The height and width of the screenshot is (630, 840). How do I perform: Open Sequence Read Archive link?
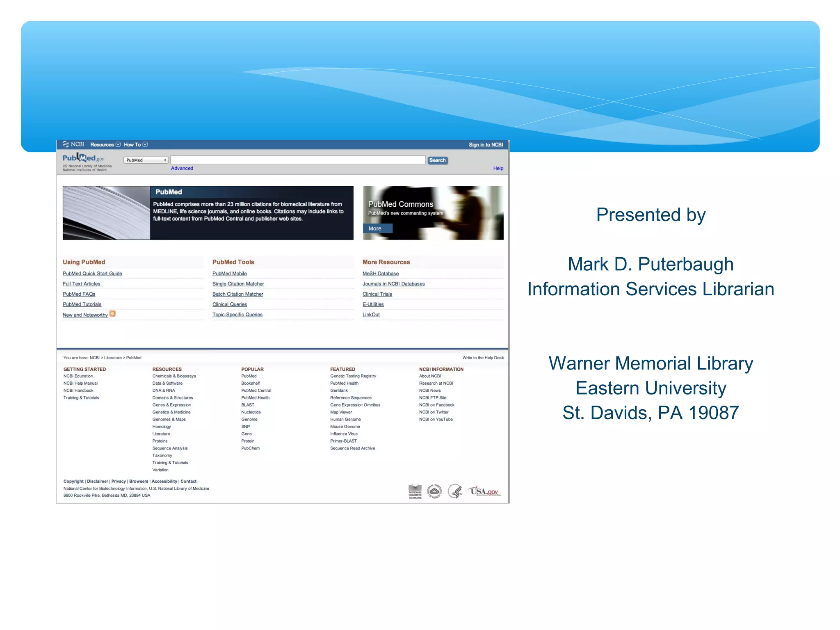pos(353,448)
